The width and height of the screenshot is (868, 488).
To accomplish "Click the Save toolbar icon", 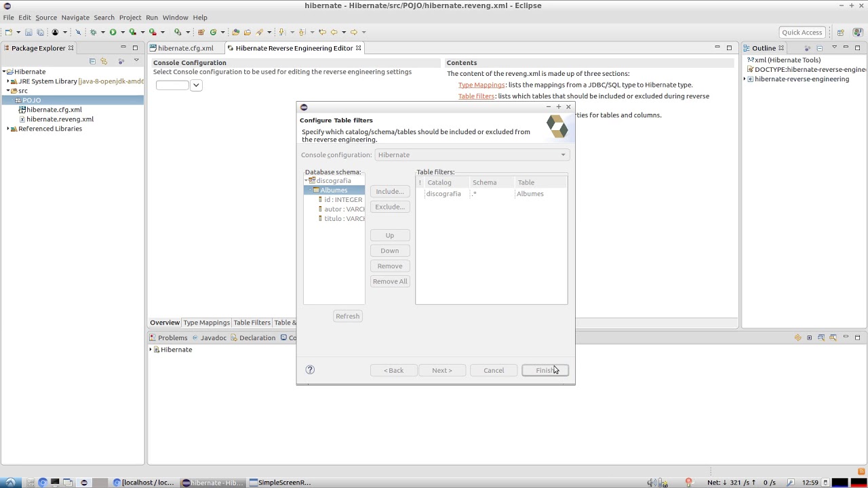I will click(x=28, y=32).
